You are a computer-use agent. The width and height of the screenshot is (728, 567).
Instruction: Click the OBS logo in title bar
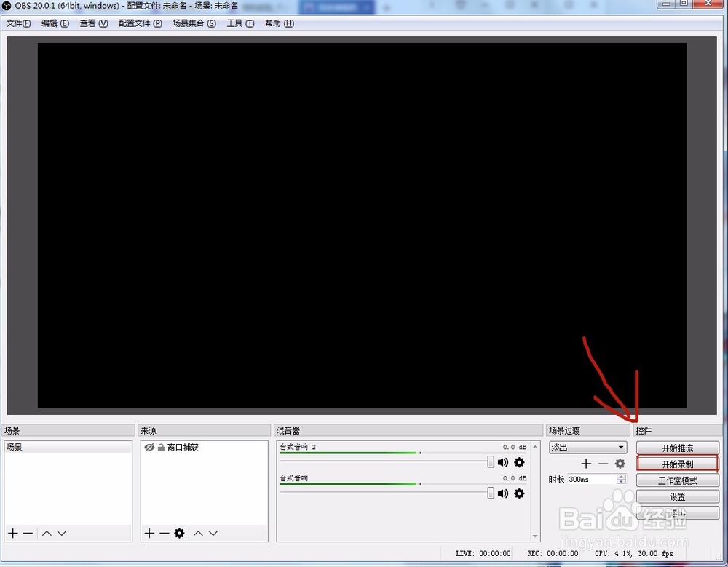point(7,6)
